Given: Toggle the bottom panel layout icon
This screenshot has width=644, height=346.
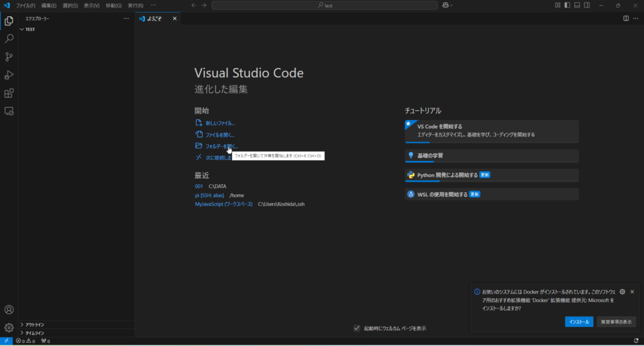Looking at the screenshot, I should 577,5.
